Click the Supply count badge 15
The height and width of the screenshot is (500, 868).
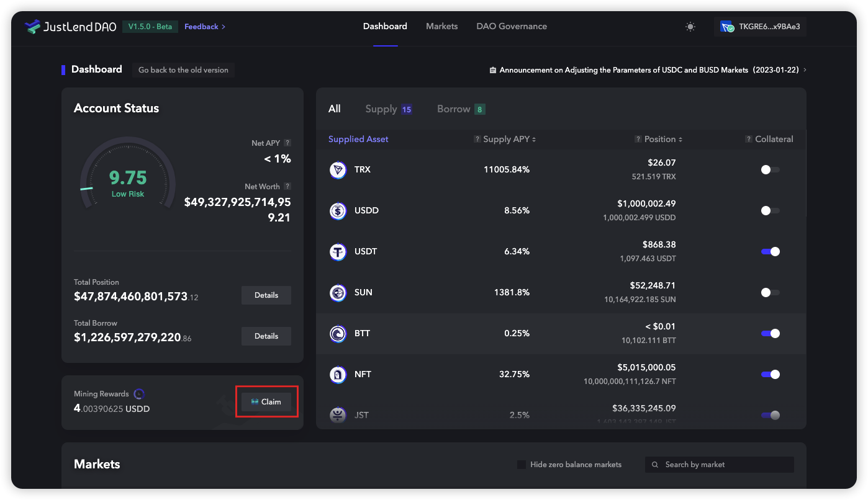407,110
